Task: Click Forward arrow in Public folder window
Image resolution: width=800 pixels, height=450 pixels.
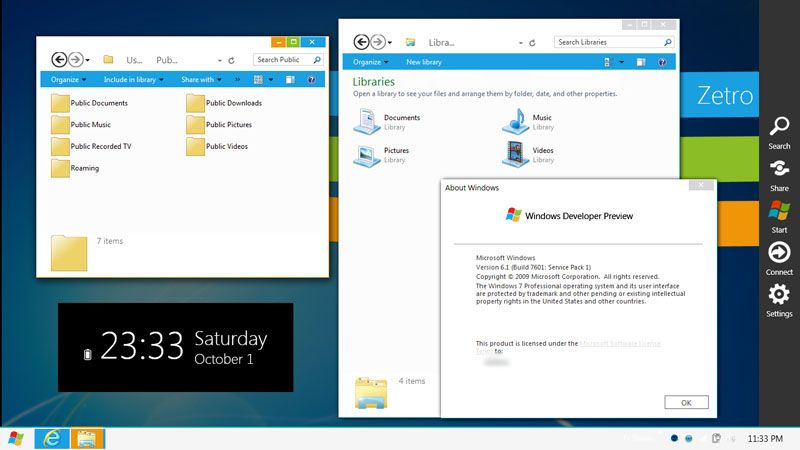Action: [76, 60]
